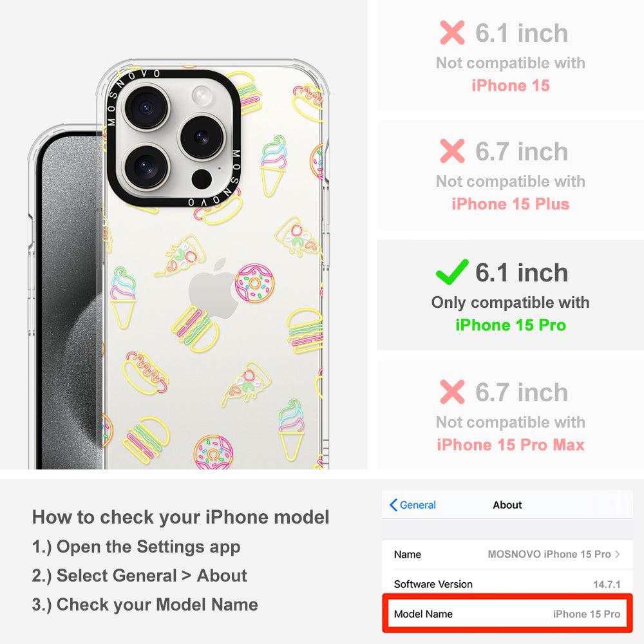Click the camera flash on the camera module
Image resolution: width=644 pixels, height=644 pixels.
point(202,95)
